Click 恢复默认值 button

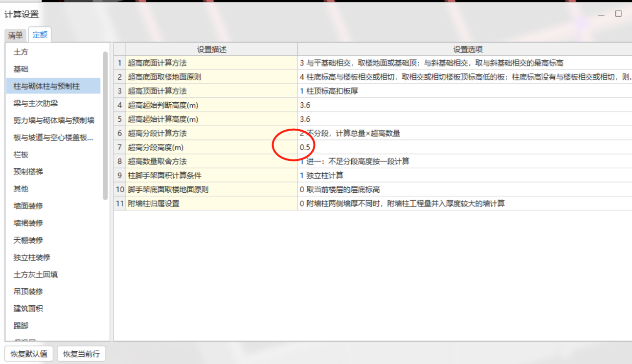pos(29,354)
